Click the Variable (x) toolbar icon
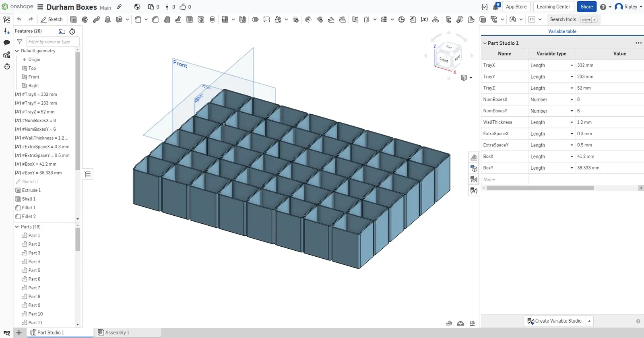Viewport: 644px width, 338px height. (424, 19)
